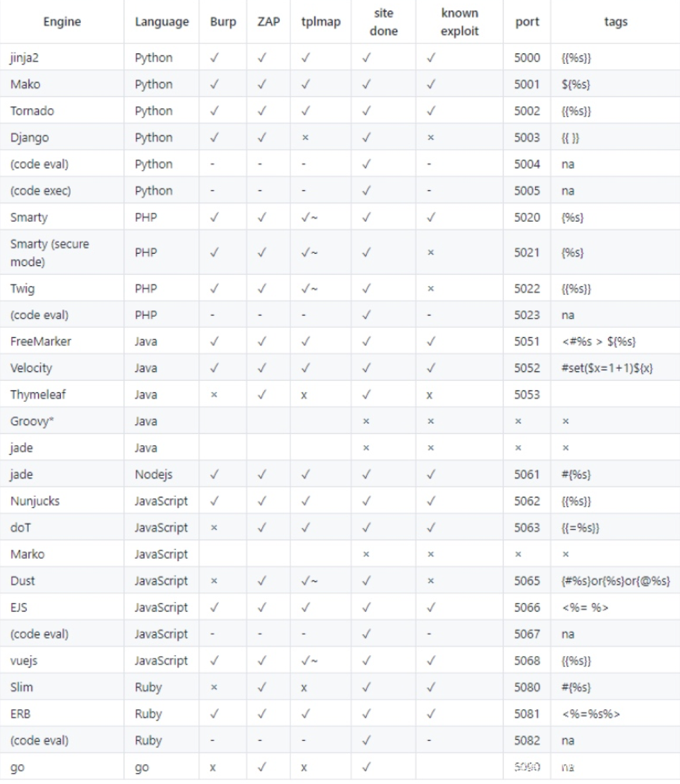This screenshot has width=680, height=784.
Task: Click the Burp checkmark in the jinja2 row
Action: point(215,58)
